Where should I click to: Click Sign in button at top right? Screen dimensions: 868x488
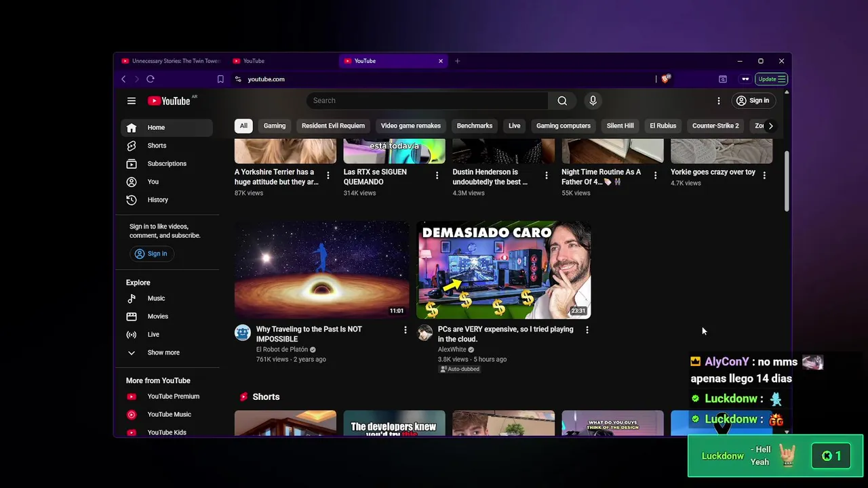[x=753, y=101]
